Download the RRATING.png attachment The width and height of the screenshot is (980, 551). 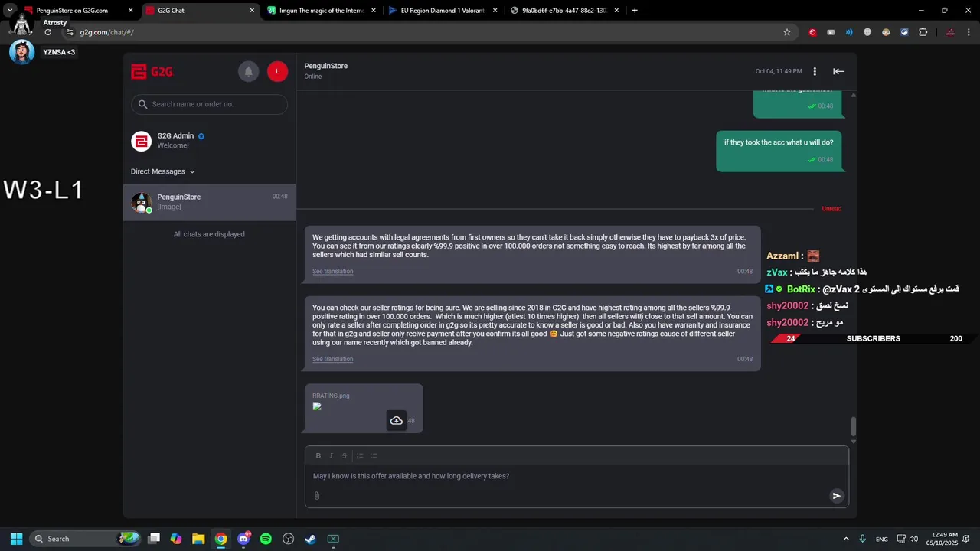click(396, 421)
